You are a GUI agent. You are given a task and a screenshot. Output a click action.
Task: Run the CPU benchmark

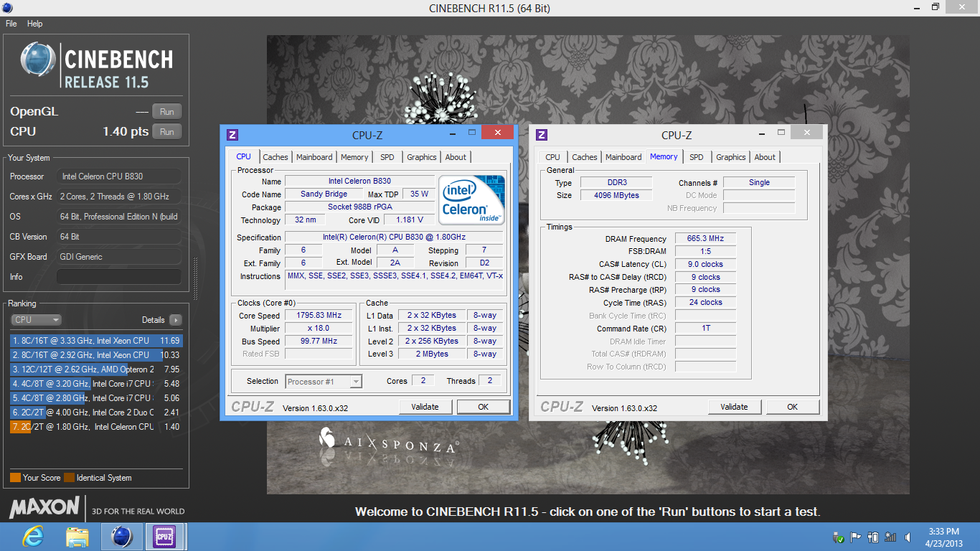point(167,131)
